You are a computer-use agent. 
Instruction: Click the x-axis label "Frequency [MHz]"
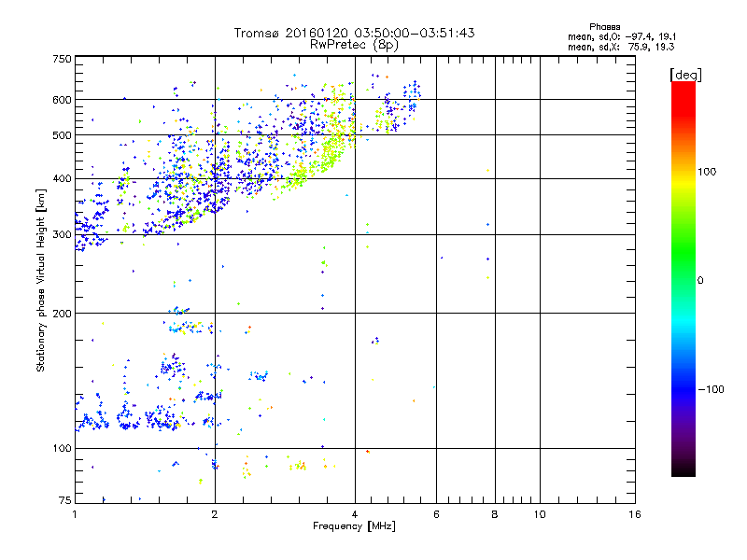coord(354,526)
